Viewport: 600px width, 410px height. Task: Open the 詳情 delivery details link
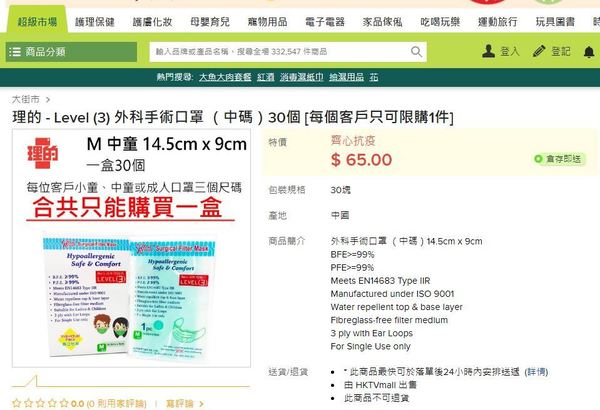[536, 372]
